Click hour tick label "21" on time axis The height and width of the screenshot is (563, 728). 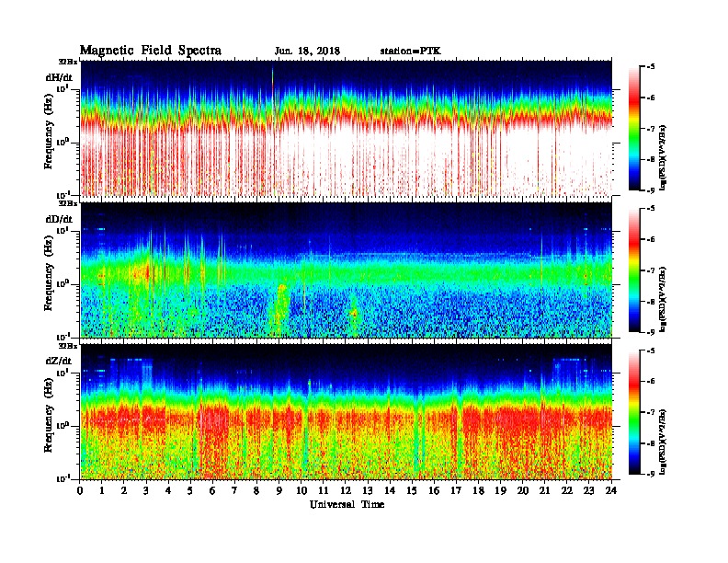544,490
